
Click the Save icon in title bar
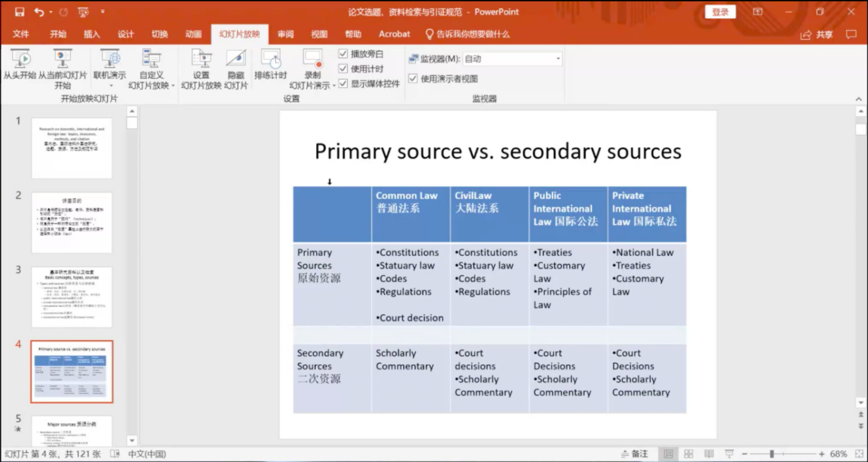pyautogui.click(x=19, y=12)
